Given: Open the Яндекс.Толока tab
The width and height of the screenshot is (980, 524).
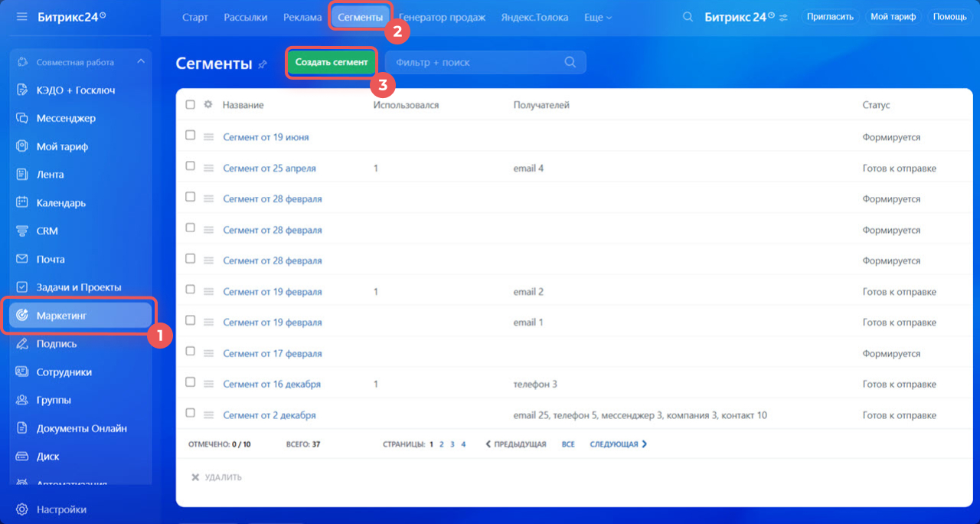Looking at the screenshot, I should (x=534, y=17).
